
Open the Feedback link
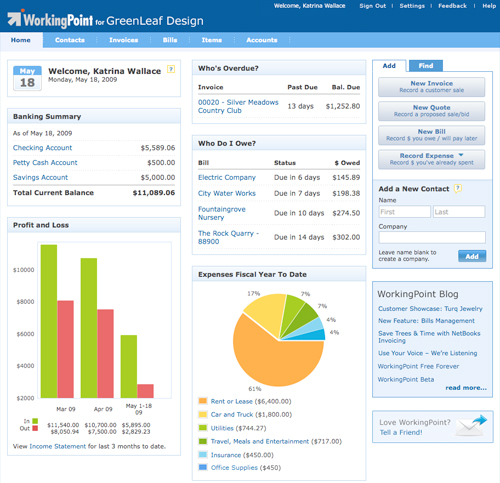pos(452,6)
